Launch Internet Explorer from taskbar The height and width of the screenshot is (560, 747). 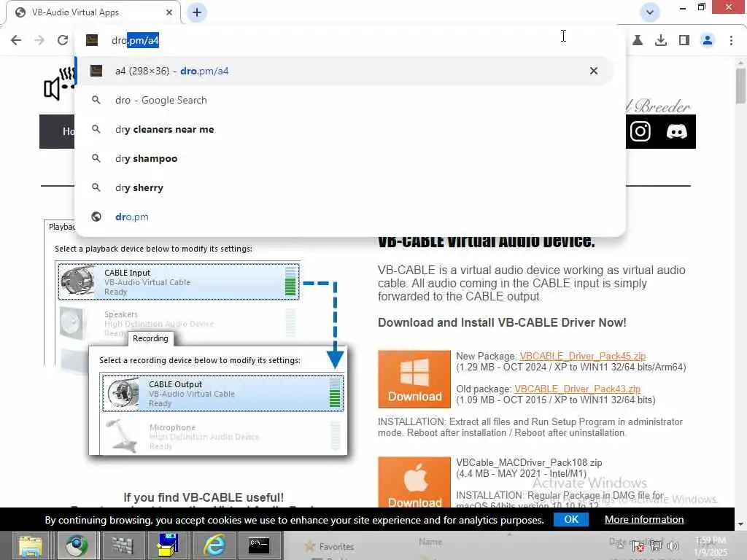[x=214, y=545]
